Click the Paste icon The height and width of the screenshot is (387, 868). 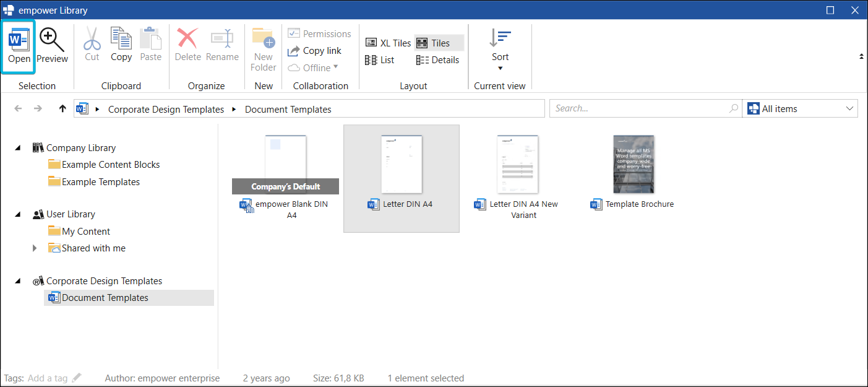[150, 38]
